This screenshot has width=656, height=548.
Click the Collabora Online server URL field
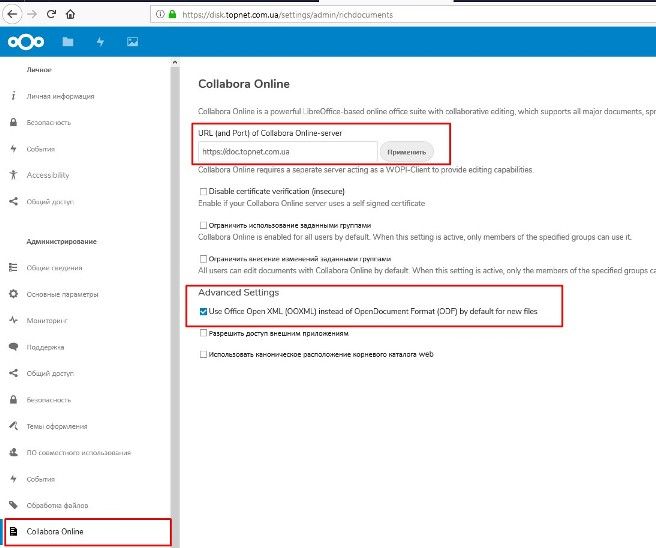288,152
